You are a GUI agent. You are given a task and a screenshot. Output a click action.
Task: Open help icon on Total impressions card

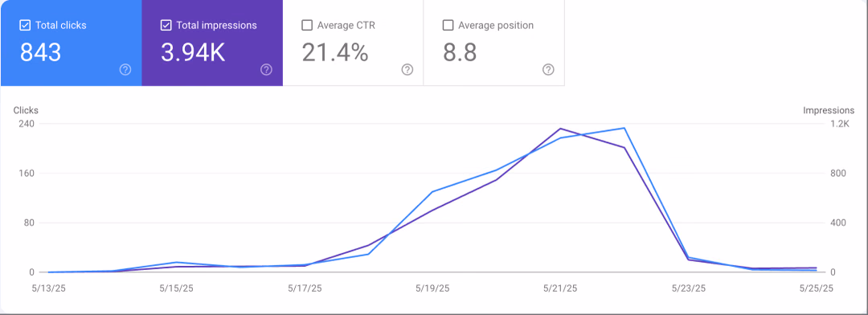266,69
